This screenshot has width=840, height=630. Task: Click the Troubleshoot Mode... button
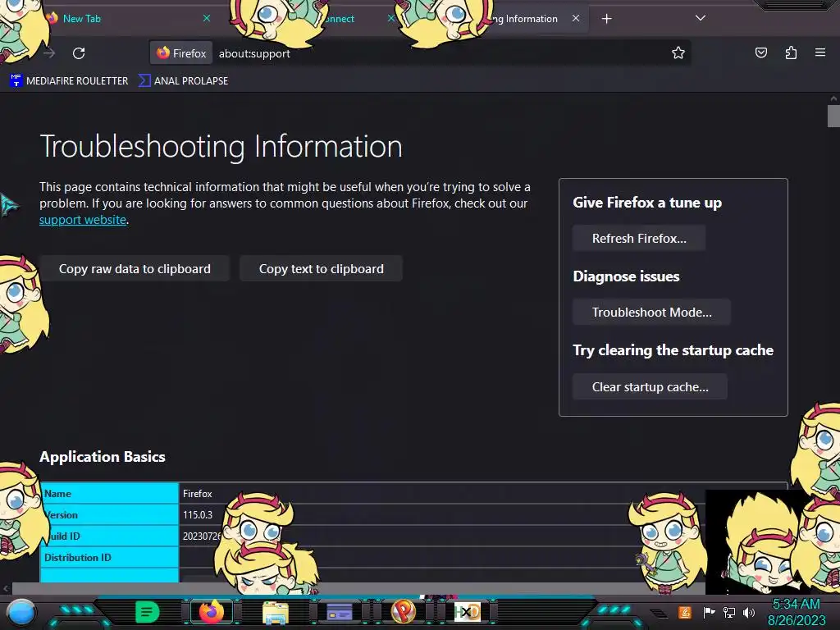(651, 313)
